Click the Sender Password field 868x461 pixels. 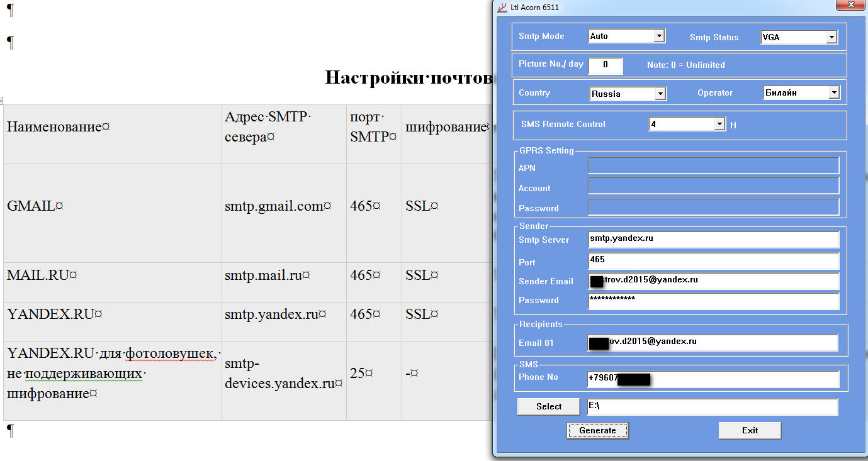tap(714, 301)
